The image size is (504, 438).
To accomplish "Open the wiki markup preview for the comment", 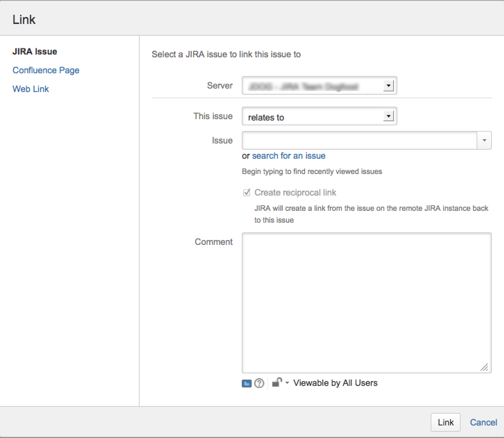I will [246, 383].
